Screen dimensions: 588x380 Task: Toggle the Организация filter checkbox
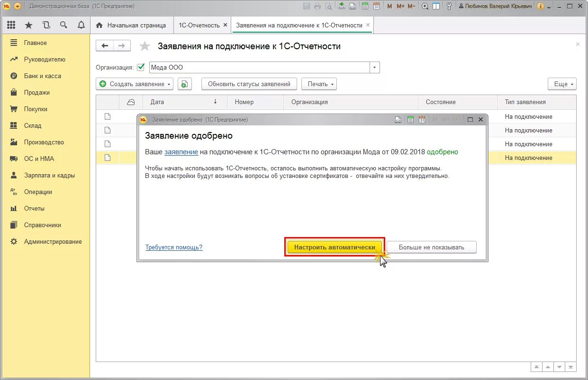click(x=141, y=67)
